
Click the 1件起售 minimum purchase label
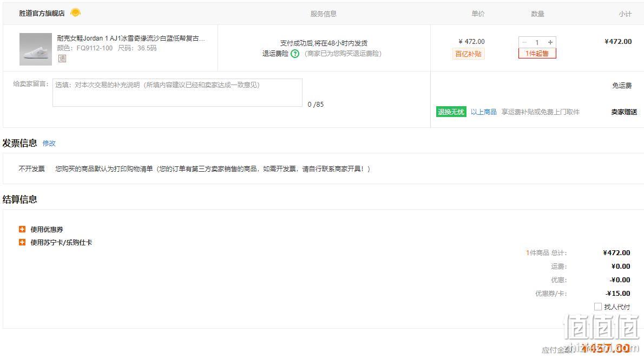(x=537, y=54)
